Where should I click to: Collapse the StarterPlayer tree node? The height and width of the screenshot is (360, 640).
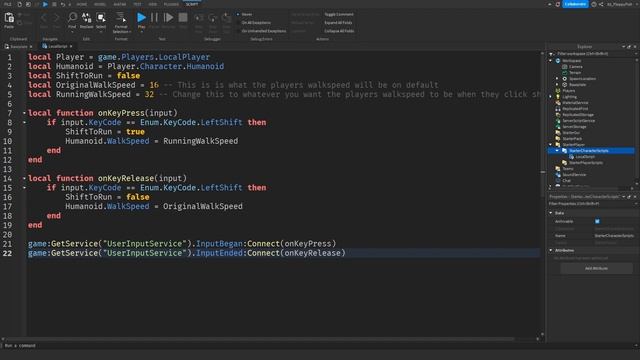point(551,144)
